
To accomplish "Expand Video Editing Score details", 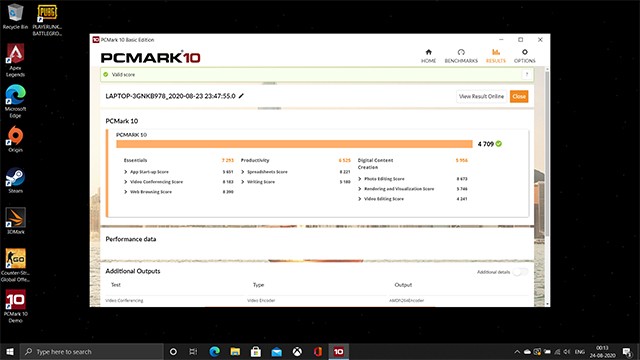I will 360,199.
